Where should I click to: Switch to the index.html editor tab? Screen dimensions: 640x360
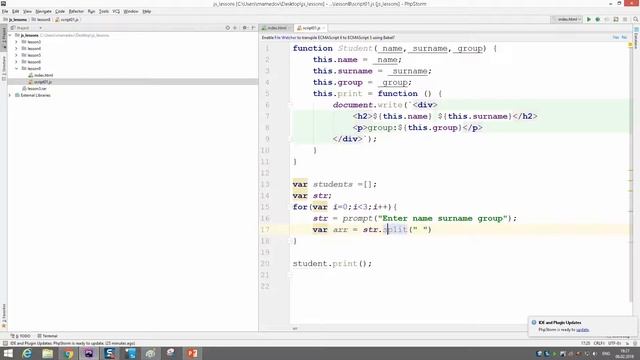[x=276, y=28]
